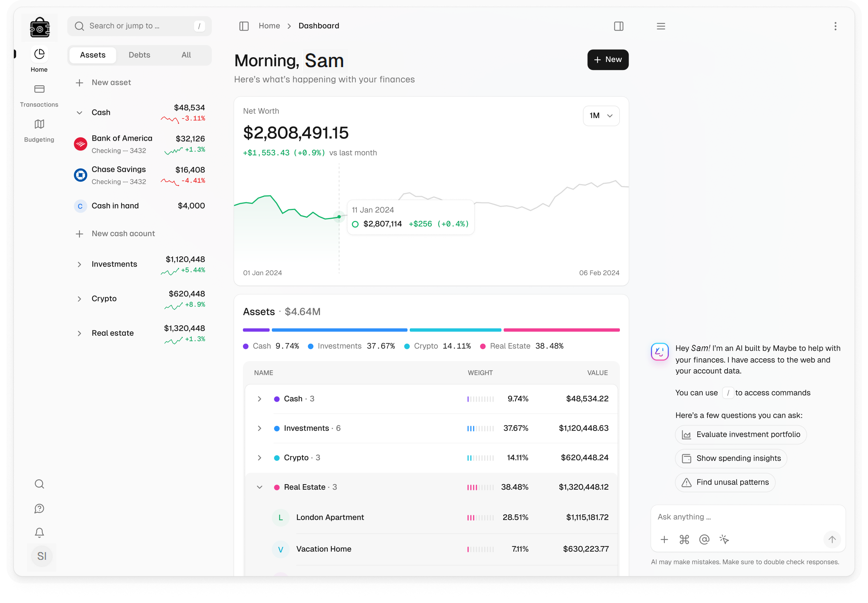Switch to the Debts tab
The height and width of the screenshot is (603, 868).
click(x=139, y=55)
